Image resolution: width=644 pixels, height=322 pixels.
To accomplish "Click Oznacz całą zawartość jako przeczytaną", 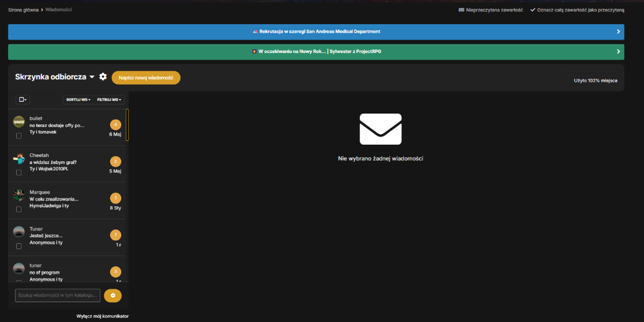I will pyautogui.click(x=578, y=10).
